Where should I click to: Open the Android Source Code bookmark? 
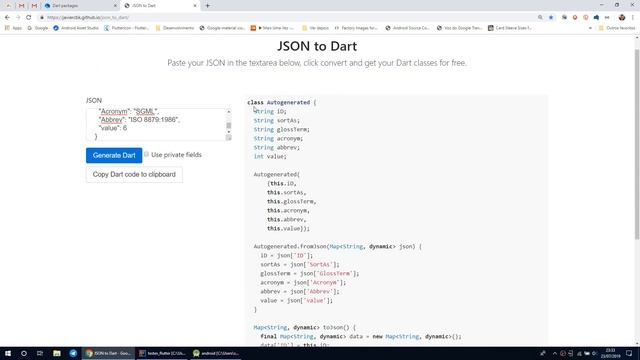click(x=407, y=28)
